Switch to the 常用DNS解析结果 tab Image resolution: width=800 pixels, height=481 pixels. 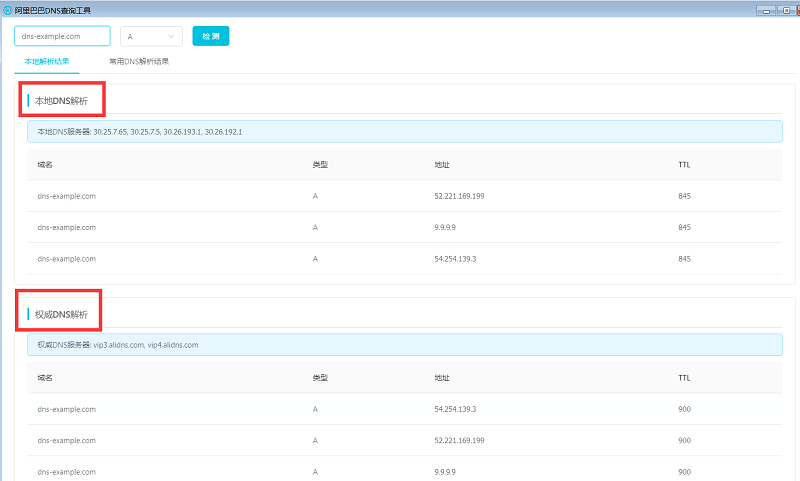[x=139, y=61]
